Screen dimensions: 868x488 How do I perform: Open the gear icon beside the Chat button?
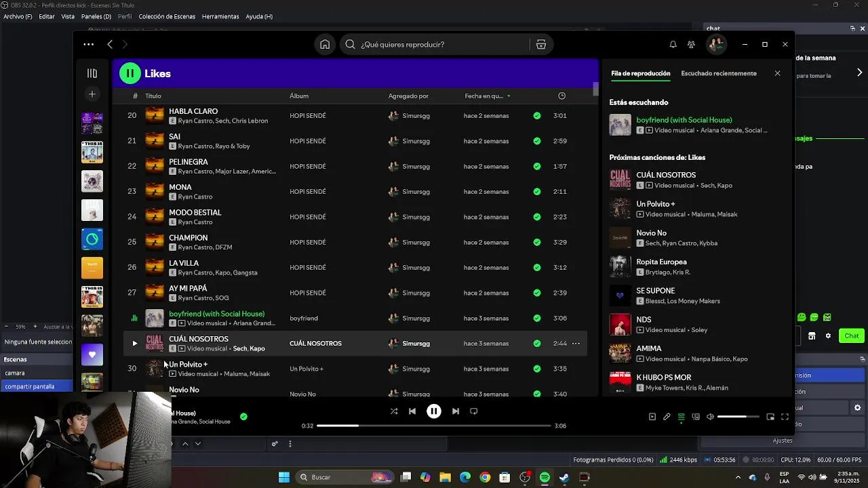pyautogui.click(x=828, y=335)
